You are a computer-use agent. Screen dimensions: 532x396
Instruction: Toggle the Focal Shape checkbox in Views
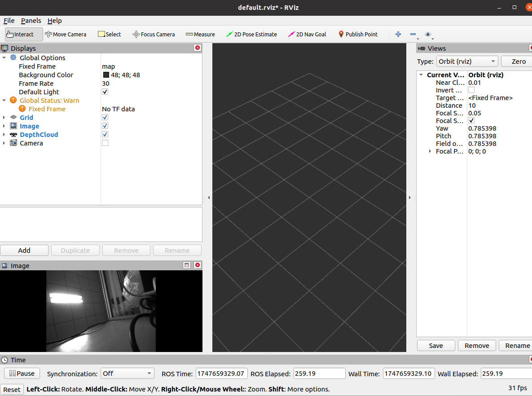pyautogui.click(x=471, y=120)
